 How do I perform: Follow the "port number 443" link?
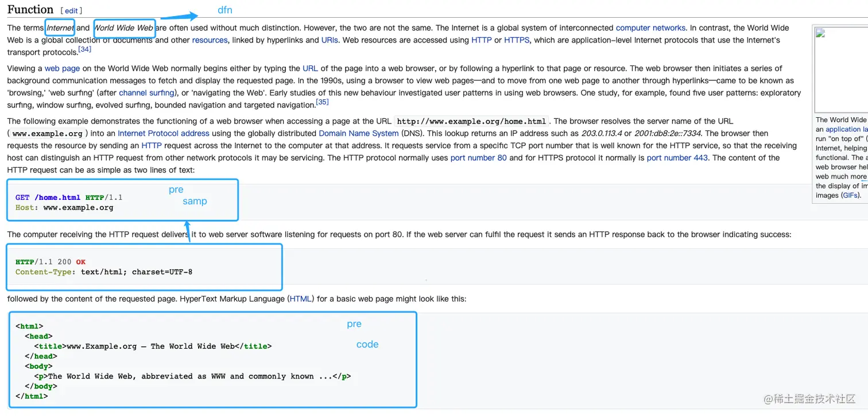pyautogui.click(x=677, y=158)
